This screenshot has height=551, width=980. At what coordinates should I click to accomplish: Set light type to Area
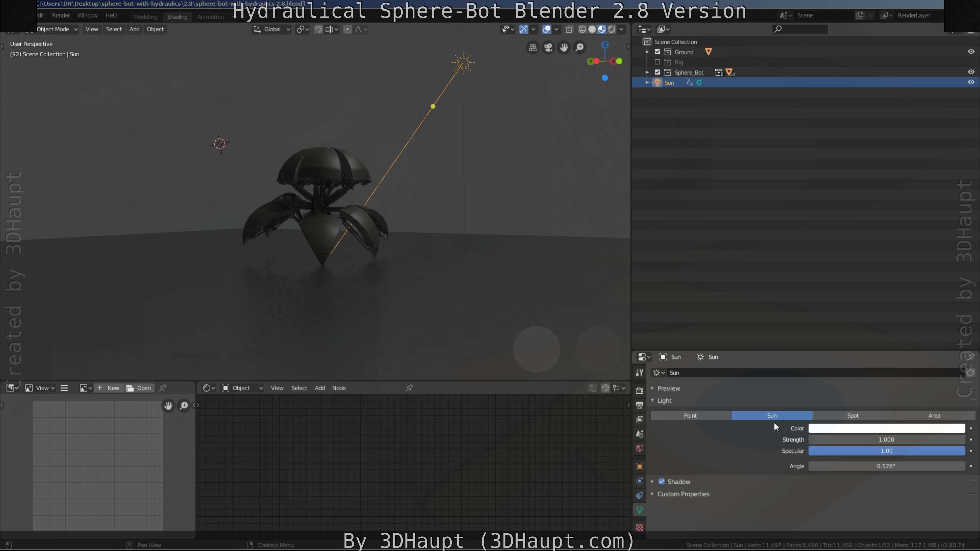(934, 416)
